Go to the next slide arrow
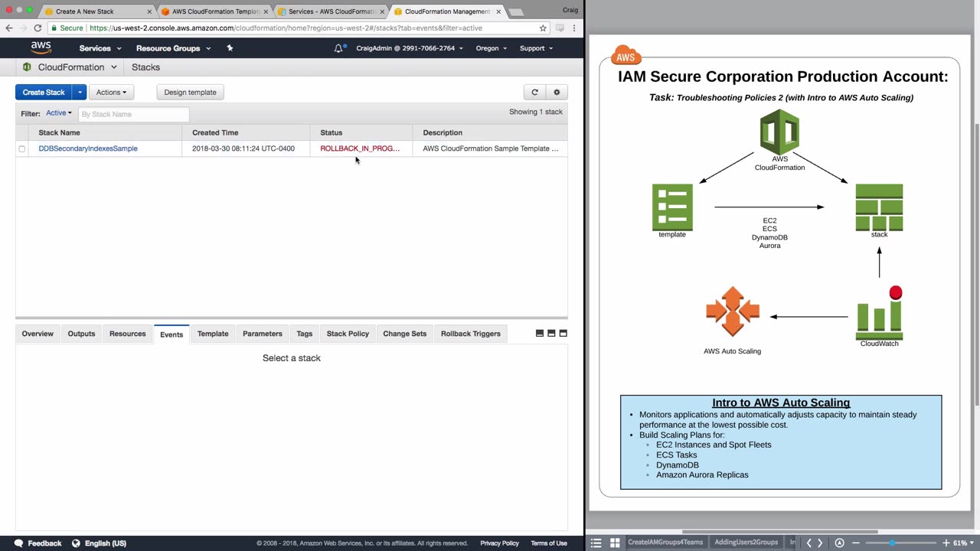 [x=820, y=543]
